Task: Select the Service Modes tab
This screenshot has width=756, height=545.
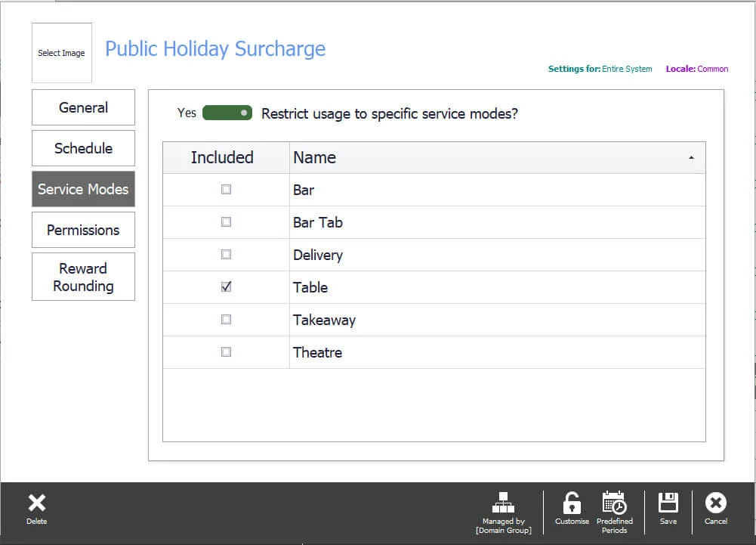Action: 83,189
